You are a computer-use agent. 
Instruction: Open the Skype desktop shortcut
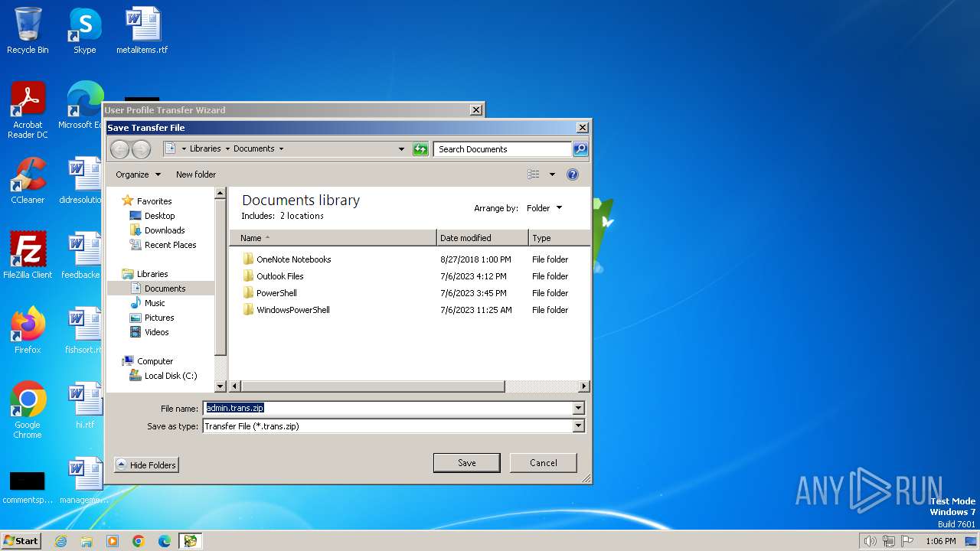(85, 31)
